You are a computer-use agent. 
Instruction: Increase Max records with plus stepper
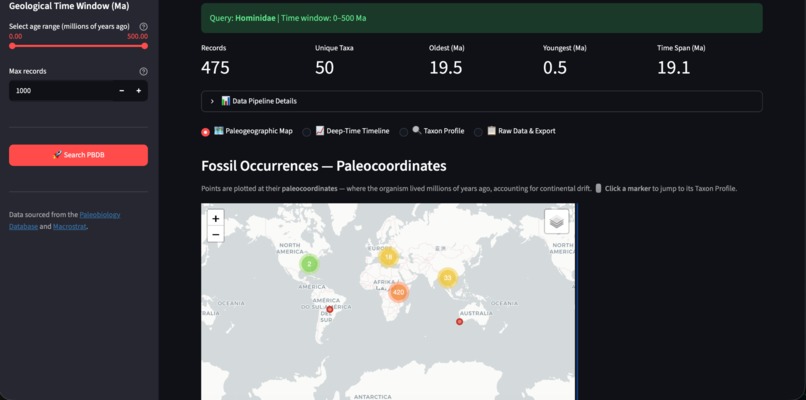click(138, 90)
